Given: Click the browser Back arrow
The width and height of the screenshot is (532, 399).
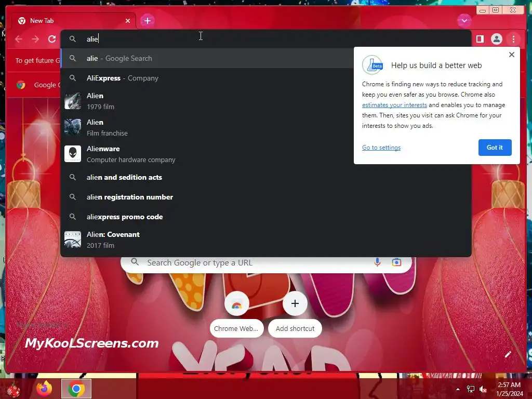Looking at the screenshot, I should [x=19, y=39].
